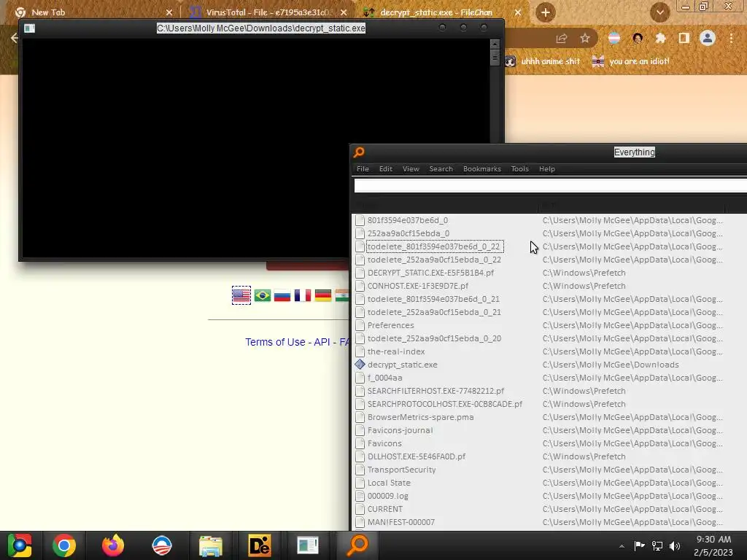Open the File menu in Everything
This screenshot has height=560, width=747.
click(363, 169)
